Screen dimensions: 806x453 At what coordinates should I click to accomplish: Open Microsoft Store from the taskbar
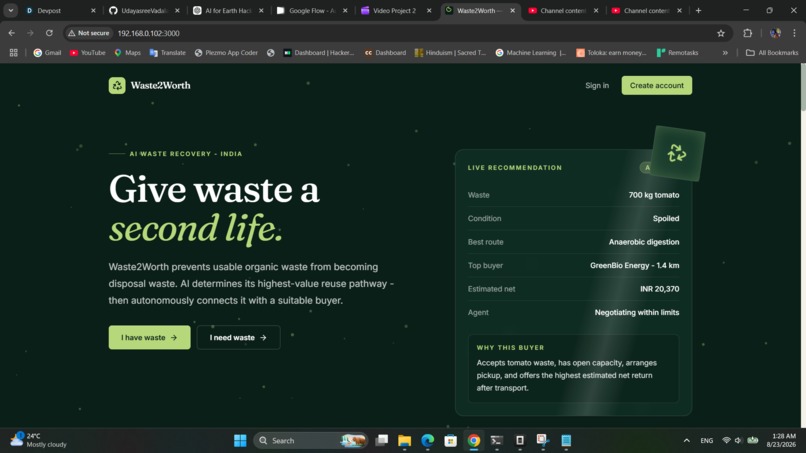tap(451, 441)
